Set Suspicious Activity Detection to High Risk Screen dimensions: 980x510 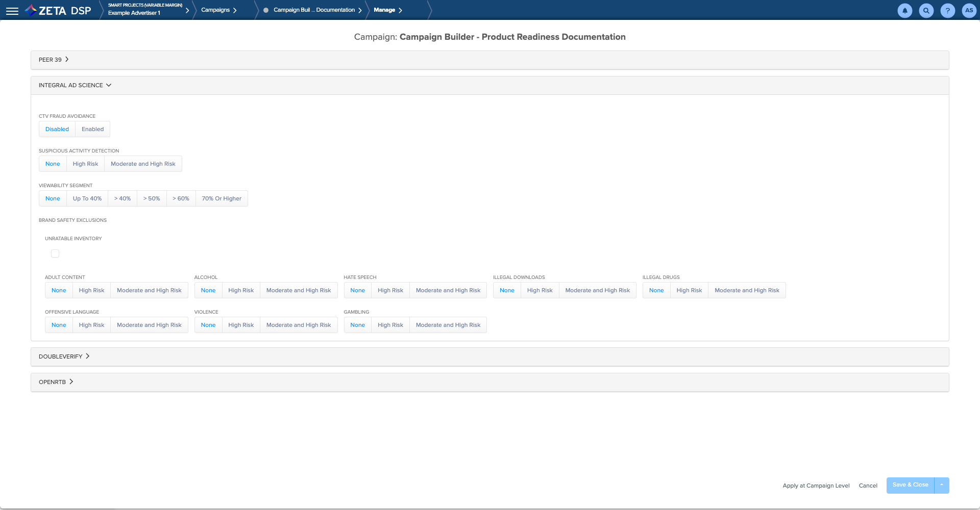click(x=85, y=164)
